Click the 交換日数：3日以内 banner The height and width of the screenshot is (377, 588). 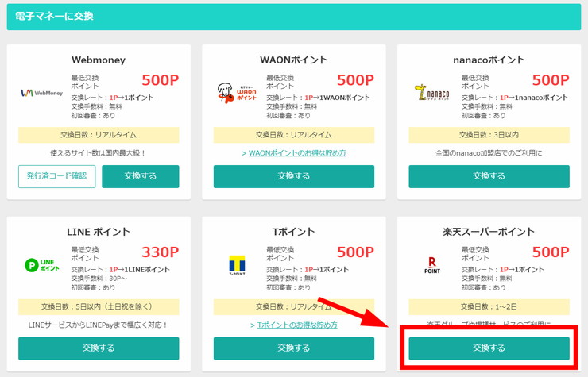click(489, 135)
